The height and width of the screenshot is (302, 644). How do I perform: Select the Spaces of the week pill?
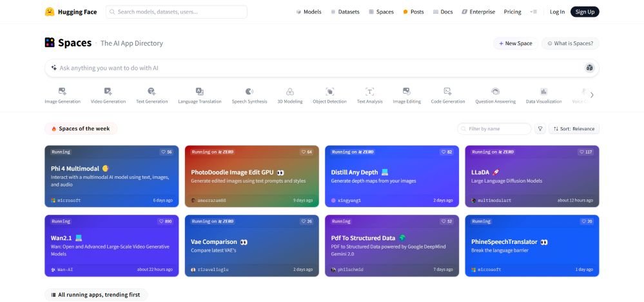pos(81,128)
